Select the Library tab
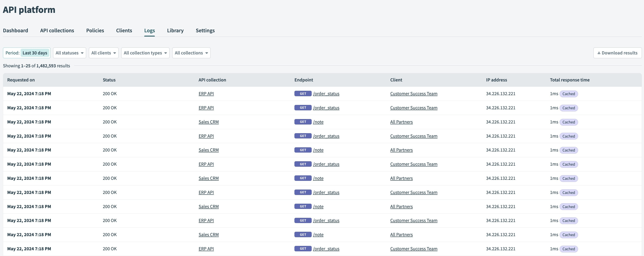644x256 pixels. click(175, 30)
